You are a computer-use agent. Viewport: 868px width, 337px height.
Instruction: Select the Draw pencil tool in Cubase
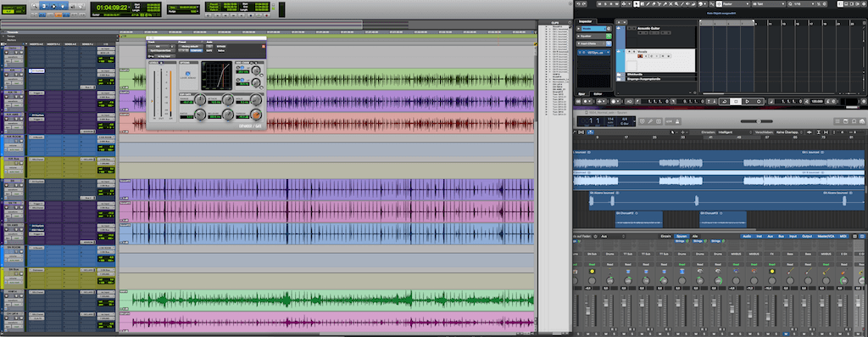coord(648,4)
